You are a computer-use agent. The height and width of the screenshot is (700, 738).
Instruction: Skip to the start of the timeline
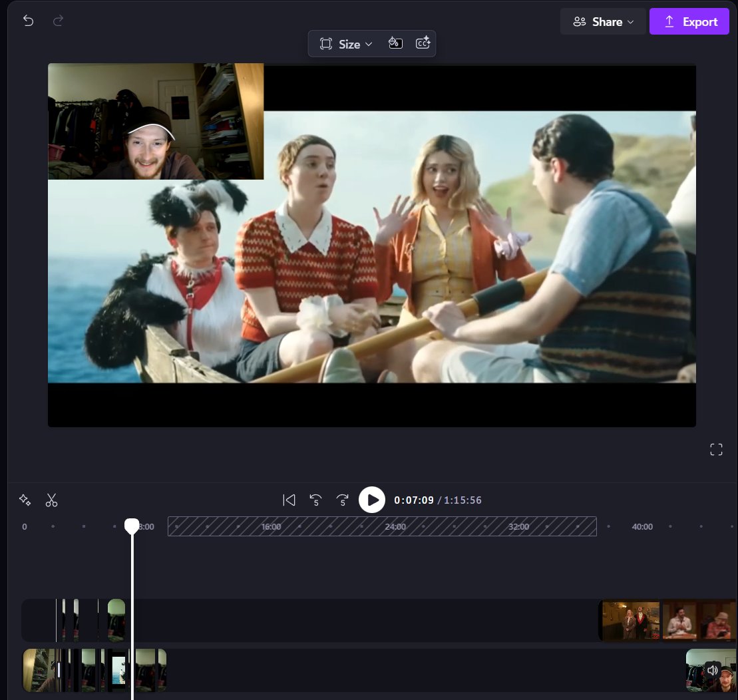[289, 500]
